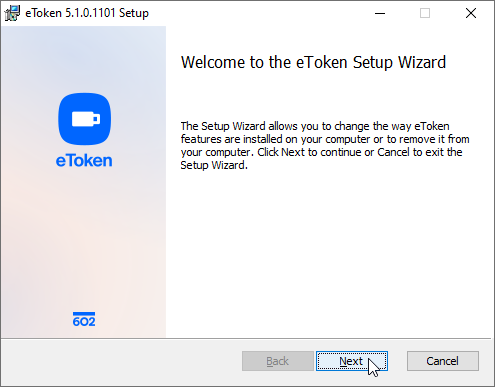
Task: Minimize the eToken Setup window
Action: [380, 13]
